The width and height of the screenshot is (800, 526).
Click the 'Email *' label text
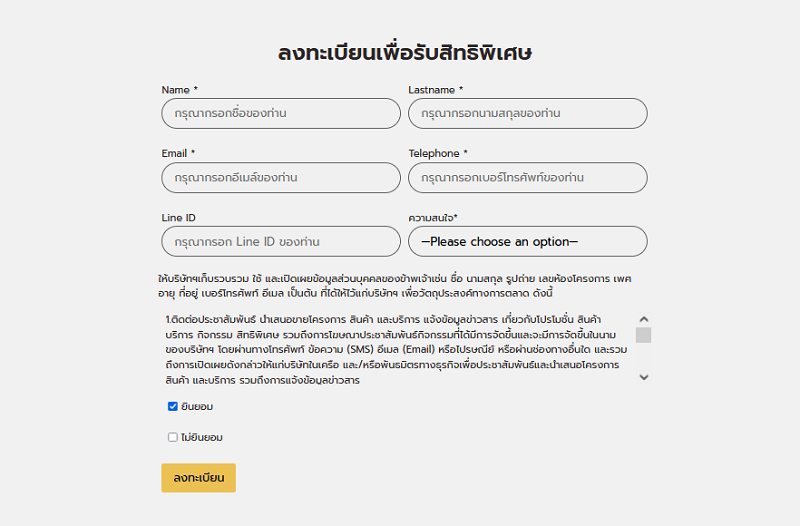tap(178, 154)
